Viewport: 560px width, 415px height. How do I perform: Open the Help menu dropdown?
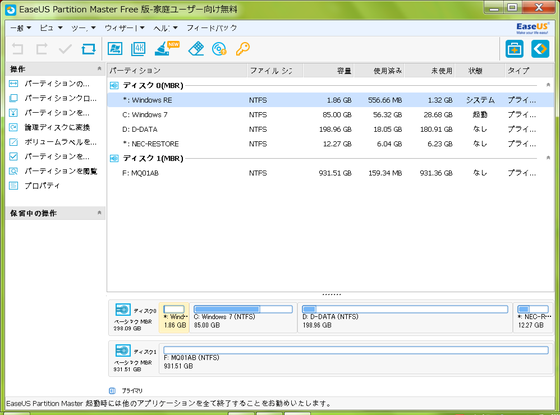coord(165,28)
